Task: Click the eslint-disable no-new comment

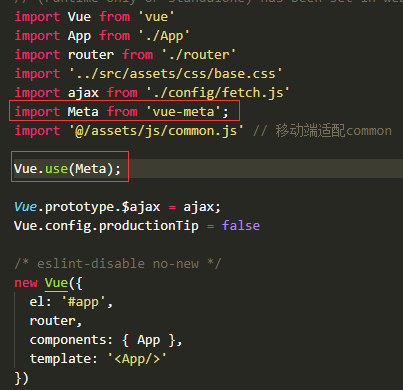Action: [x=118, y=264]
